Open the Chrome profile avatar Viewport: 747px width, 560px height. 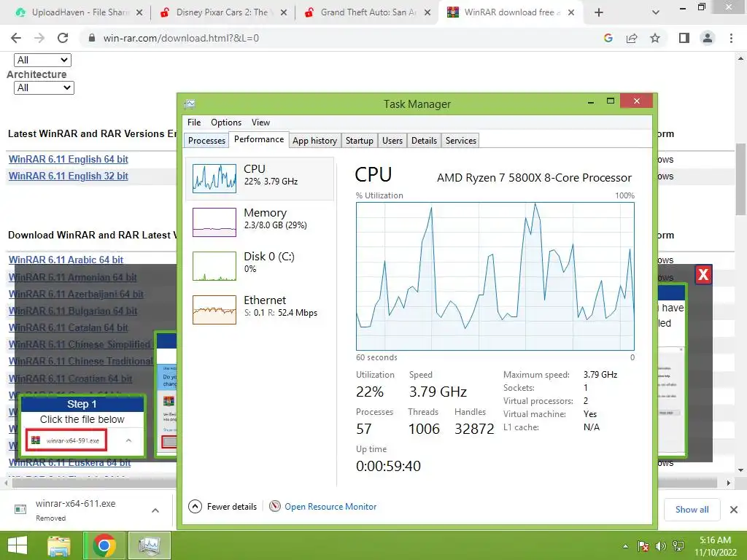coord(708,38)
